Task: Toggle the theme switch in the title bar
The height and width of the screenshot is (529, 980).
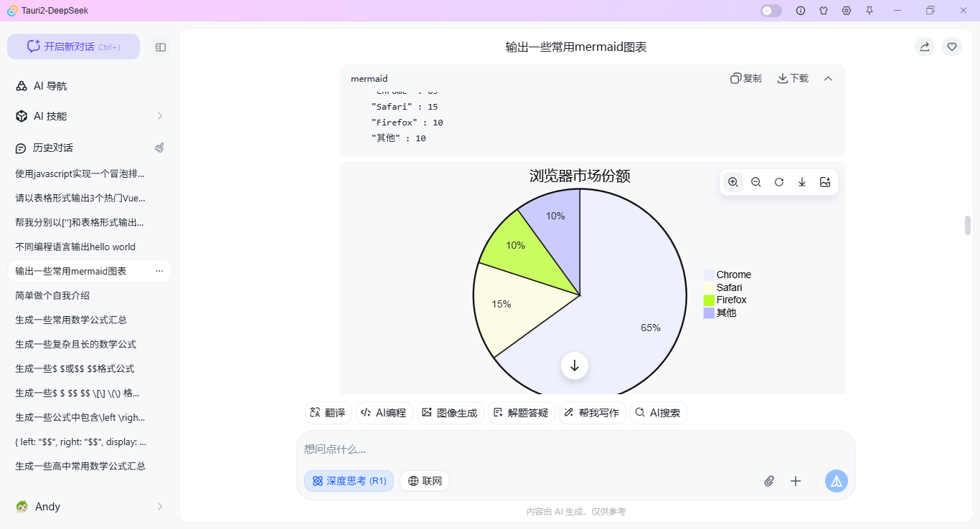Action: pyautogui.click(x=771, y=11)
